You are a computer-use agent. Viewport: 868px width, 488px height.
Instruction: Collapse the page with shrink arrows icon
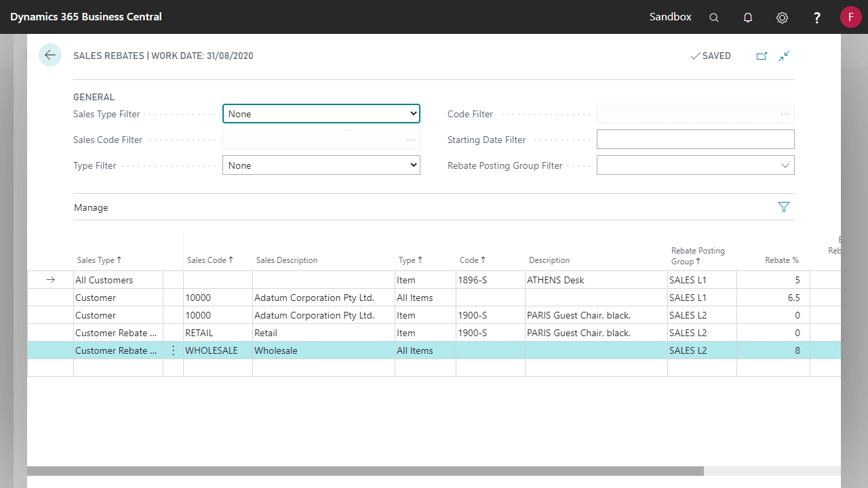pyautogui.click(x=784, y=56)
